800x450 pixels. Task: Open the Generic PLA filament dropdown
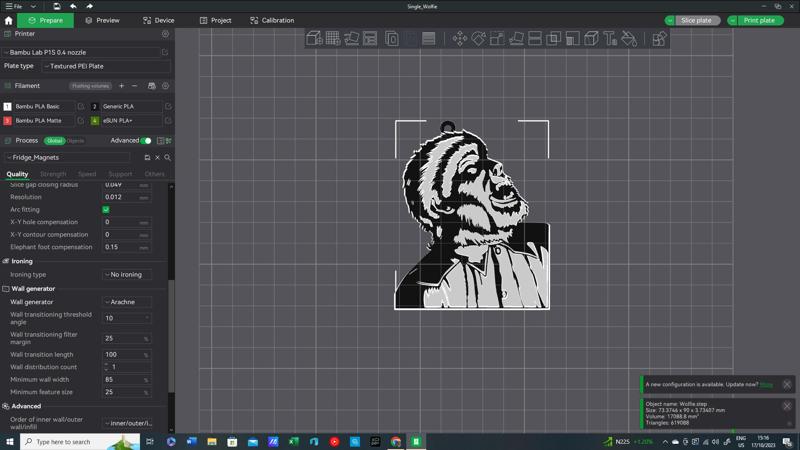(132, 106)
